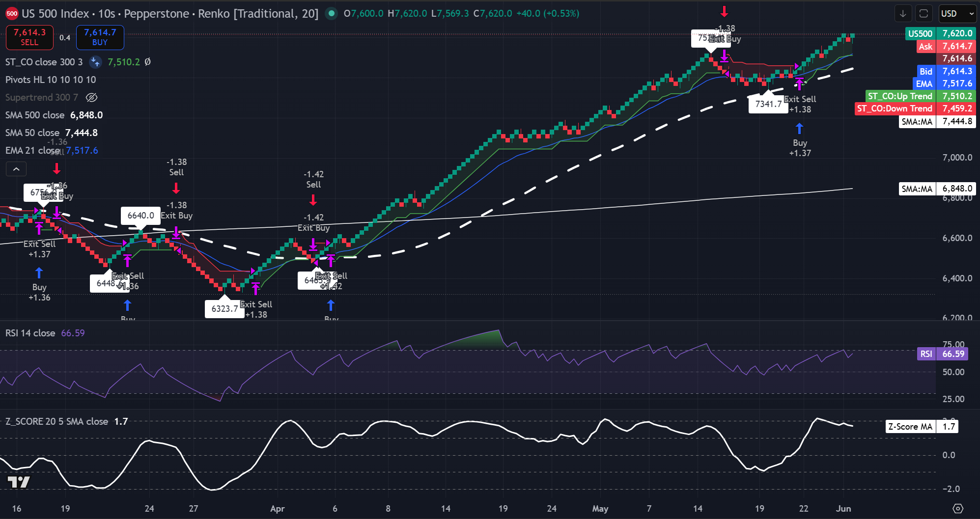Select the Pivots HL 10 10 10 10 legend
The width and height of the screenshot is (980, 519).
click(51, 80)
